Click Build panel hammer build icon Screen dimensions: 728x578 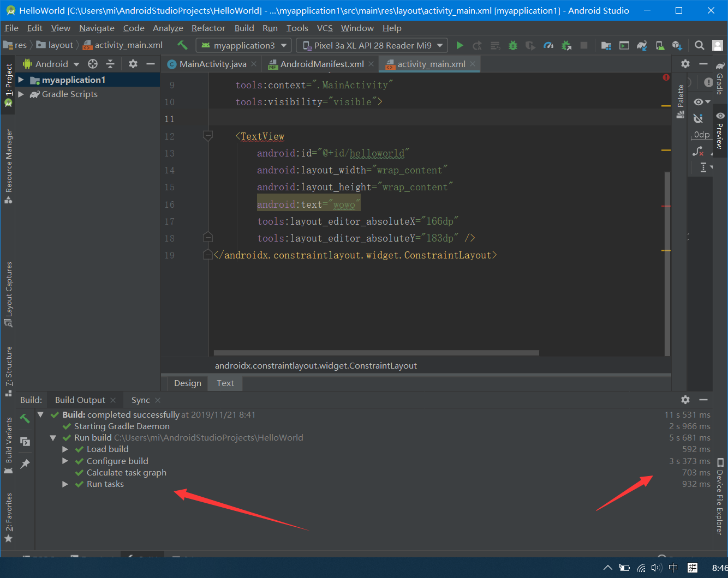[x=25, y=418]
